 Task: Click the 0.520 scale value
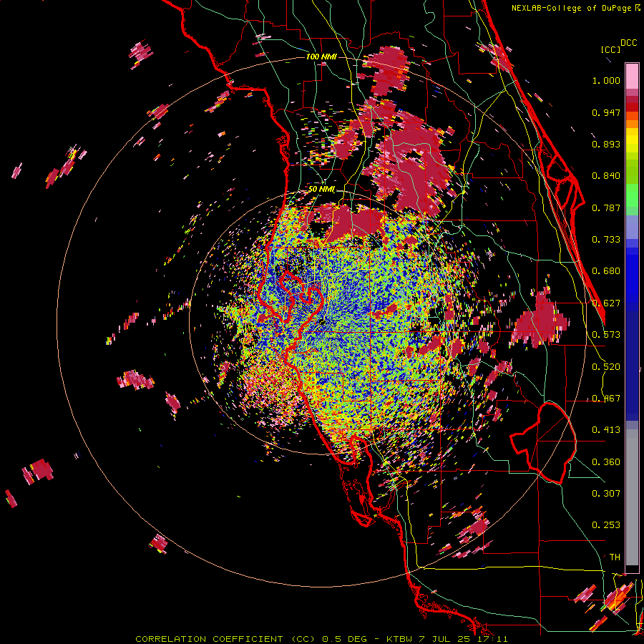(606, 367)
